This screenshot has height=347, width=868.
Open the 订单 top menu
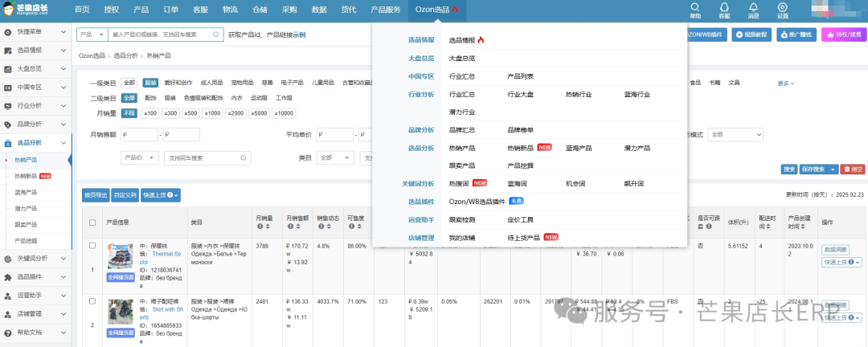click(171, 10)
